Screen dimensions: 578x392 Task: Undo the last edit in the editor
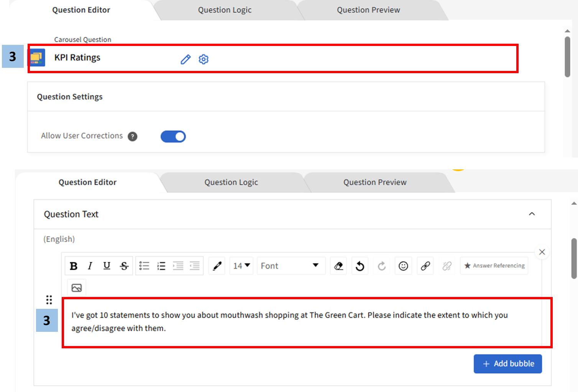[360, 266]
